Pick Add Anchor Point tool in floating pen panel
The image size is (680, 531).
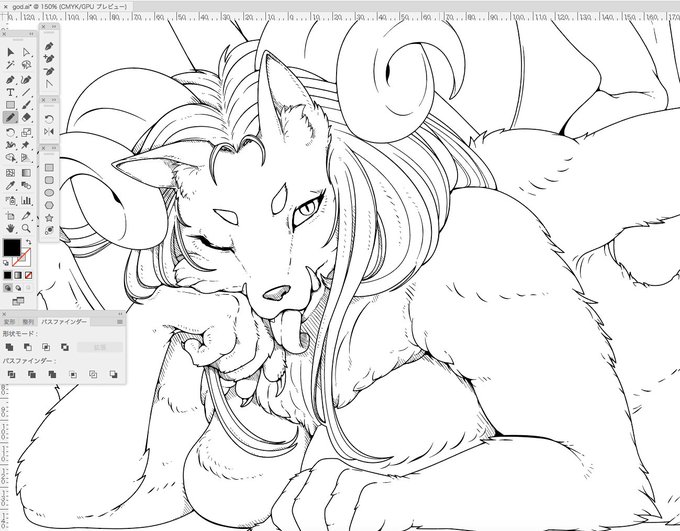tap(49, 59)
